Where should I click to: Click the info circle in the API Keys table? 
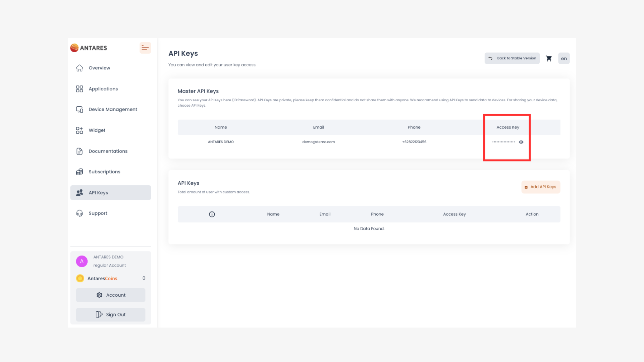[x=212, y=214]
